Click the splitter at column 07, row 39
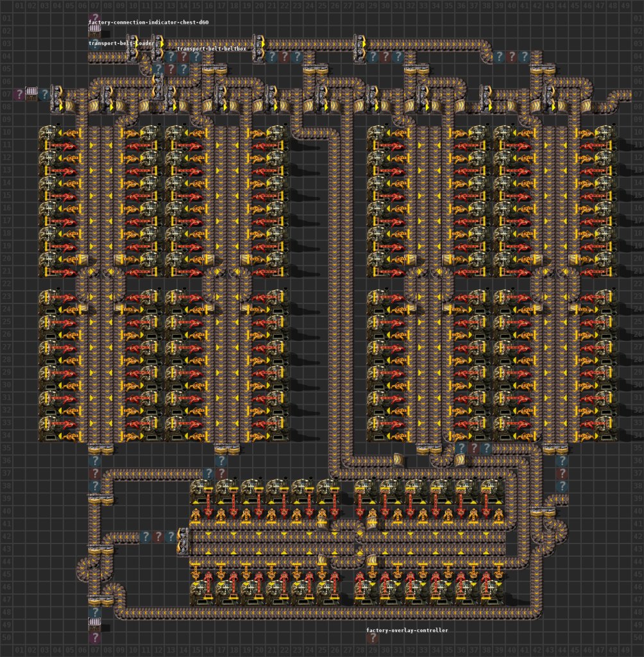This screenshot has height=657, width=644. pos(101,499)
